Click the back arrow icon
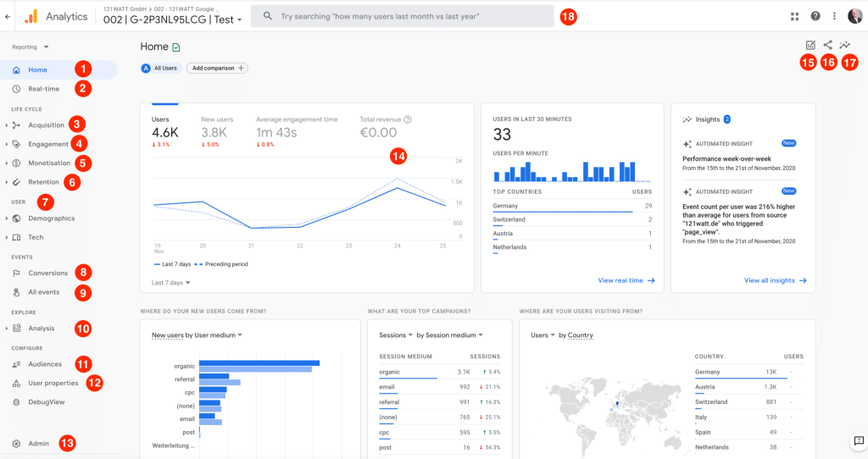 (x=8, y=16)
